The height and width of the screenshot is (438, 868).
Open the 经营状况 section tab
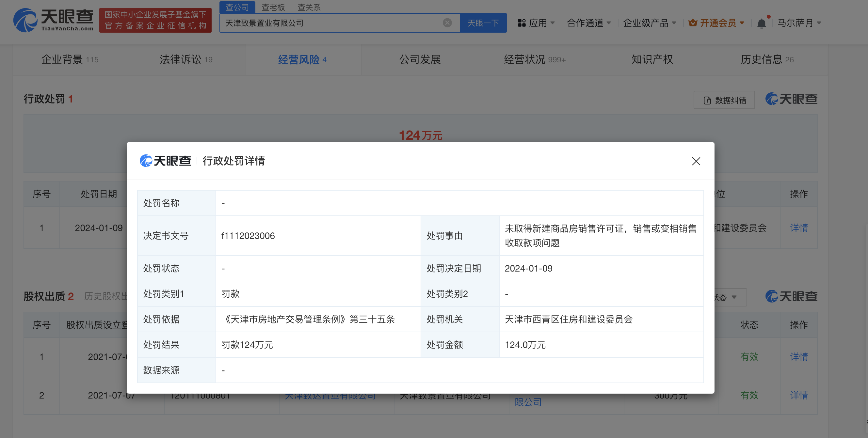[535, 60]
